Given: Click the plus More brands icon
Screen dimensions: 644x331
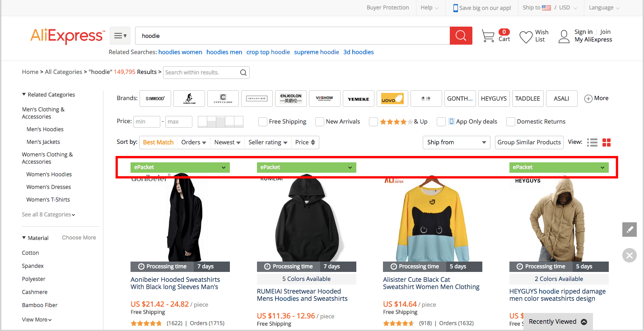Looking at the screenshot, I should (588, 99).
